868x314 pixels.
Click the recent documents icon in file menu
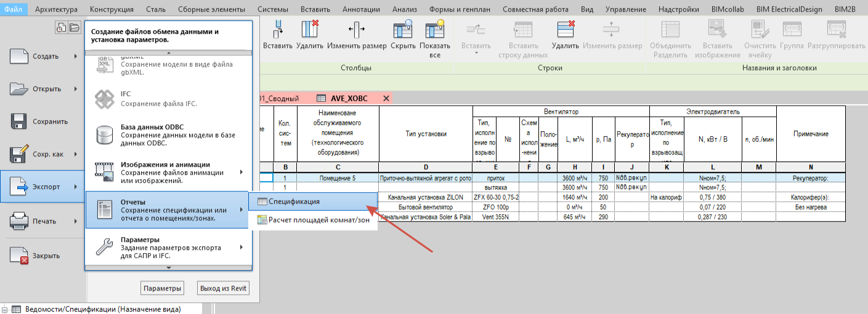pyautogui.click(x=61, y=27)
